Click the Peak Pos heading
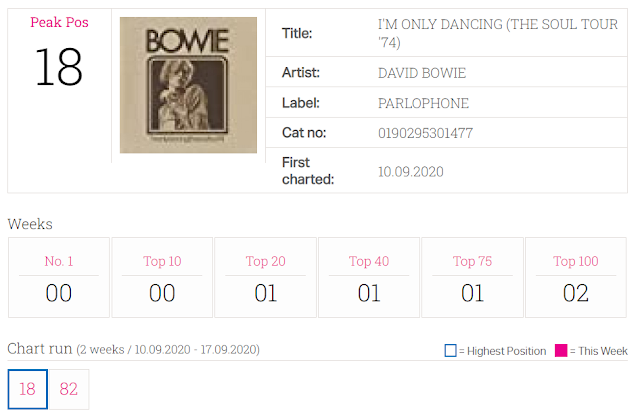This screenshot has width=640, height=413. pyautogui.click(x=60, y=22)
